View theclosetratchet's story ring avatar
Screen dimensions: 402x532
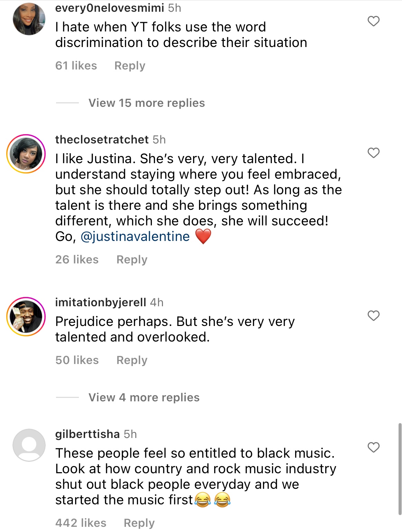[26, 154]
